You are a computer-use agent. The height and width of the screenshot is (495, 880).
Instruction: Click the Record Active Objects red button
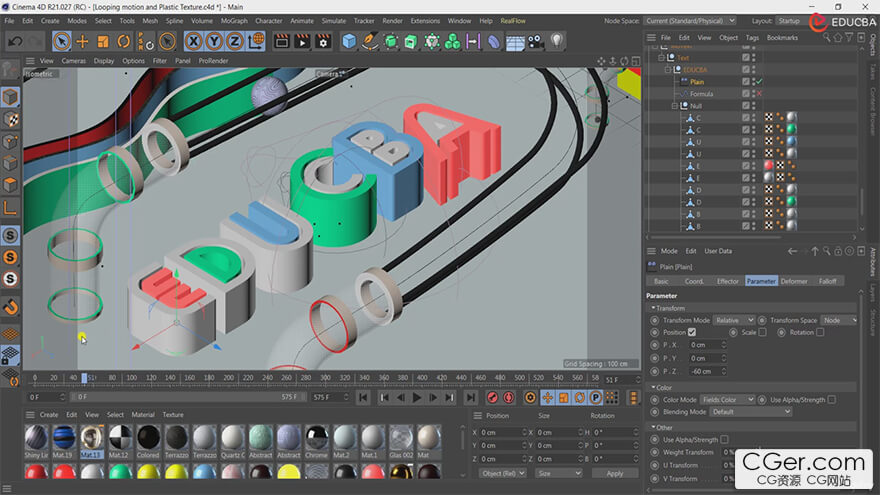[492, 397]
